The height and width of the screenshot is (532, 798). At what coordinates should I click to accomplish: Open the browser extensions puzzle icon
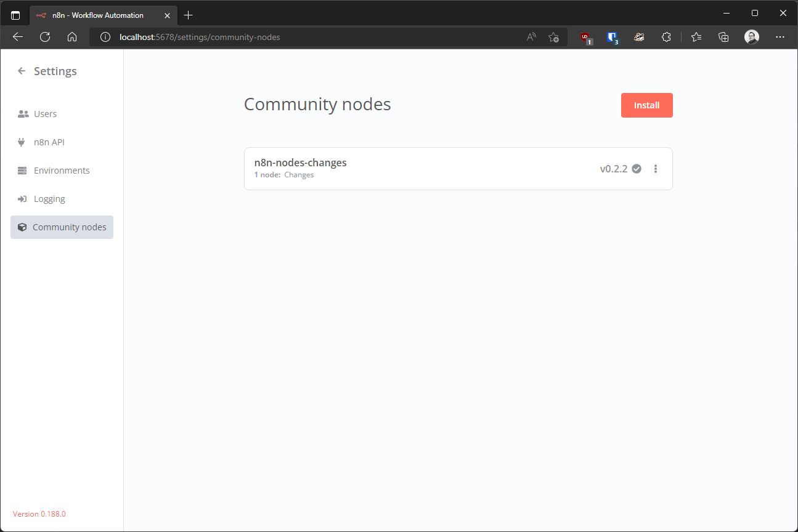point(666,37)
